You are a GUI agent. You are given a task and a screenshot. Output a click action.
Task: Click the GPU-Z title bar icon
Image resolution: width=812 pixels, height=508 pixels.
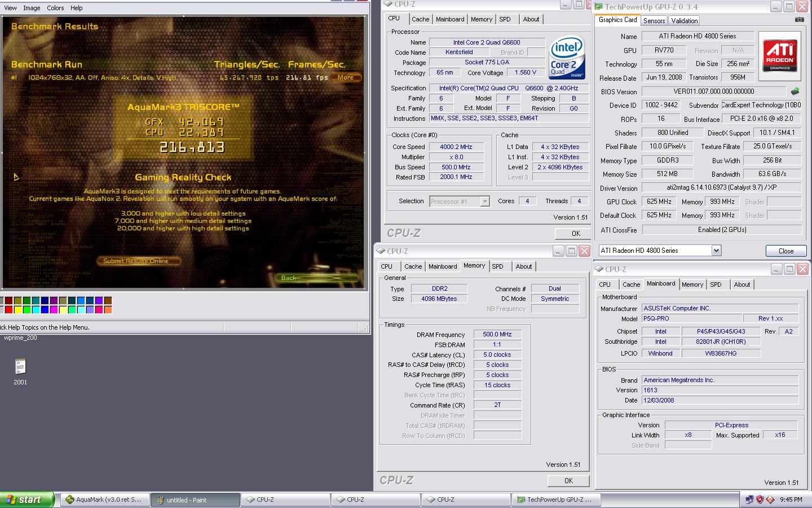coord(598,7)
